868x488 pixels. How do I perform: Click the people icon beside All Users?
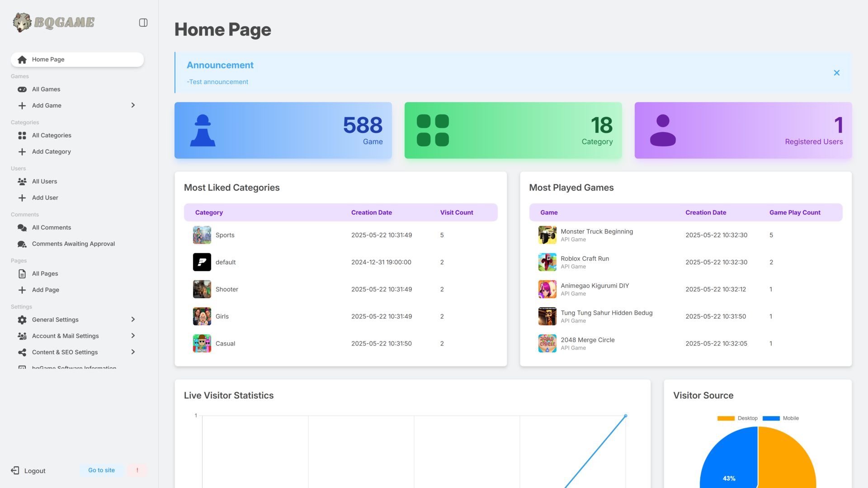(22, 182)
